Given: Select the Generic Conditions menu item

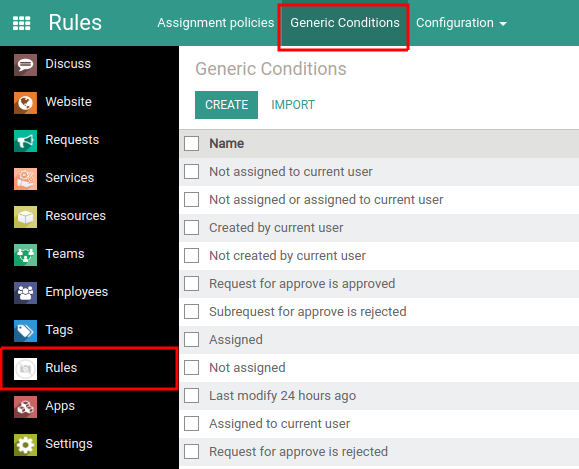Looking at the screenshot, I should click(345, 23).
